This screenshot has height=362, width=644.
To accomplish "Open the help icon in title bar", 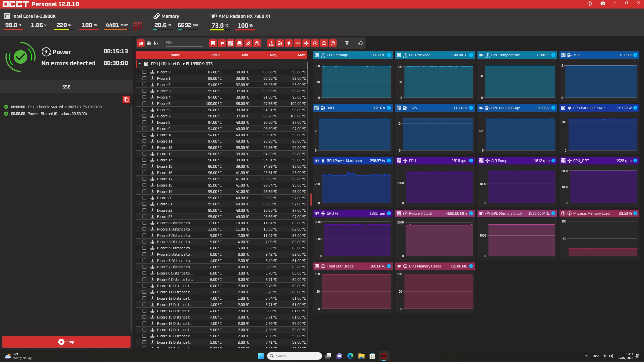I will tap(590, 4).
